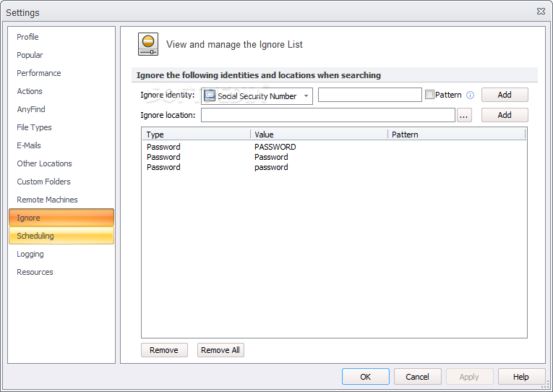This screenshot has width=553, height=392.
Task: Focus the Ignore identity value field
Action: 369,95
